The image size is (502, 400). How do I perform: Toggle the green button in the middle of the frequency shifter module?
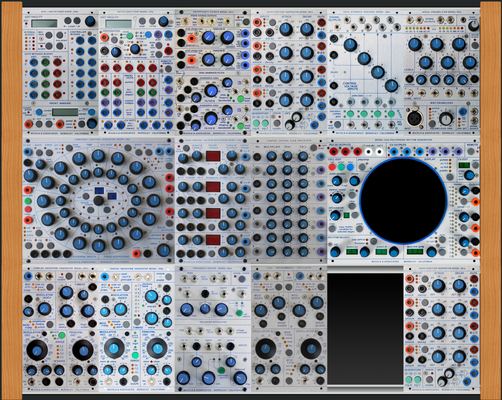pos(239,313)
